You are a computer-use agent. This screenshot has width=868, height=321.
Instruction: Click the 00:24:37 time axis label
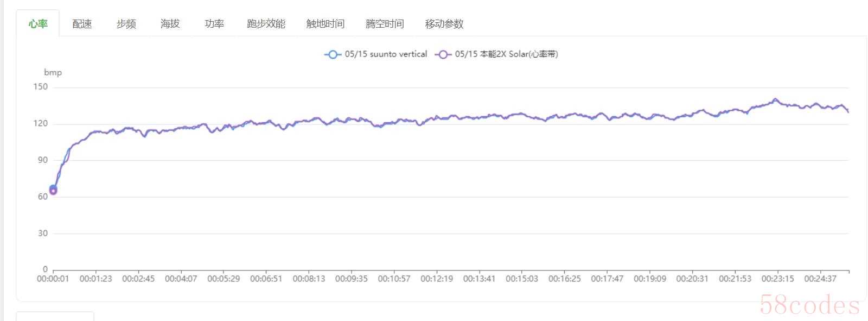tap(820, 279)
